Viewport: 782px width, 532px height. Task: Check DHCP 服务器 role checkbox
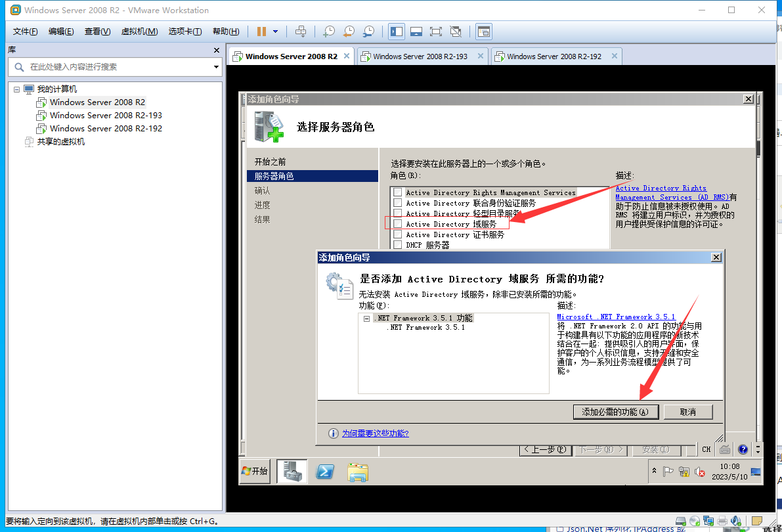(x=397, y=245)
